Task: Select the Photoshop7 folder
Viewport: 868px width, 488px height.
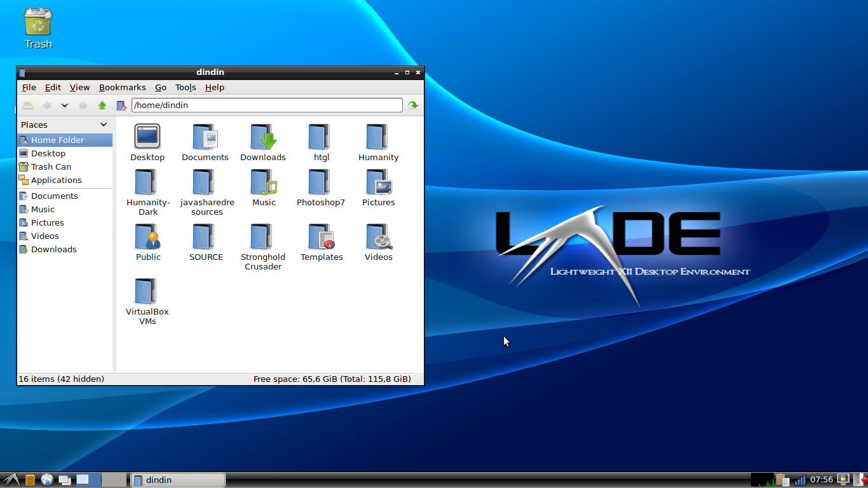Action: pos(321,187)
